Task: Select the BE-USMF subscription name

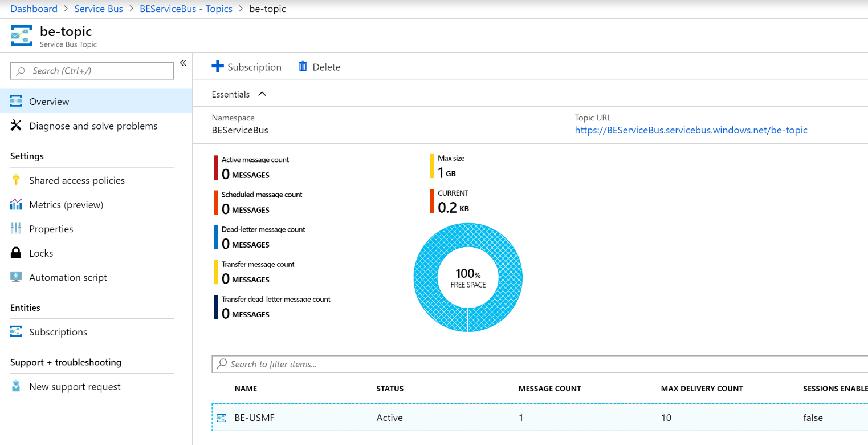Action: 255,418
